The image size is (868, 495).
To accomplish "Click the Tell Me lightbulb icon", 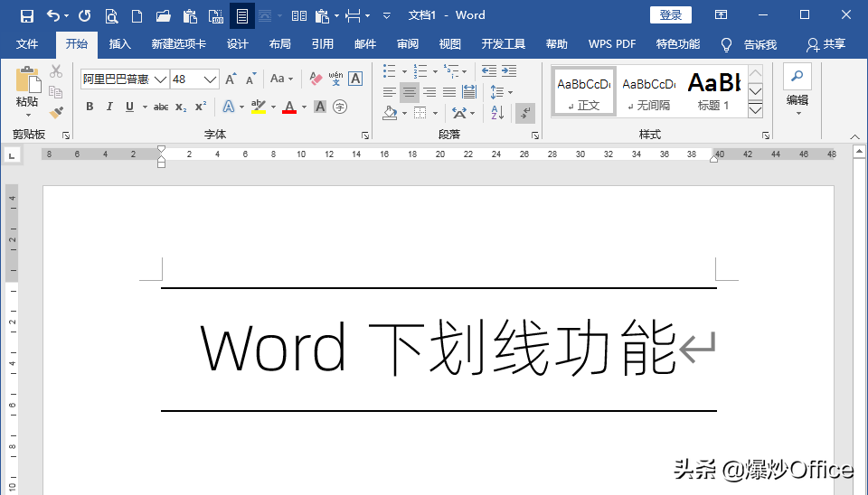I will (726, 45).
